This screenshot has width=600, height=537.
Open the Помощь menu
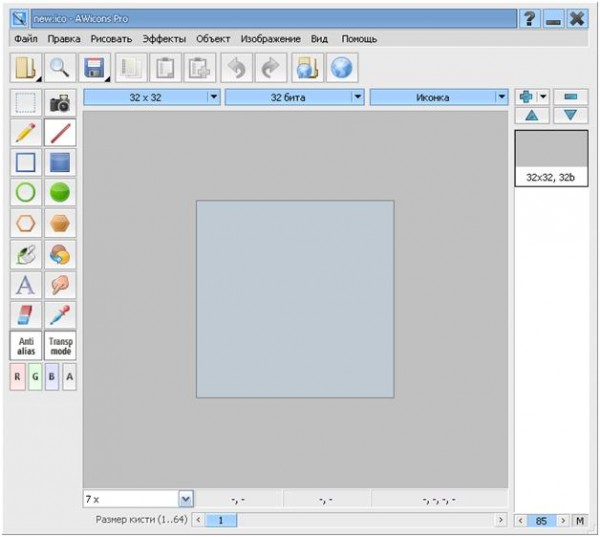[x=359, y=39]
